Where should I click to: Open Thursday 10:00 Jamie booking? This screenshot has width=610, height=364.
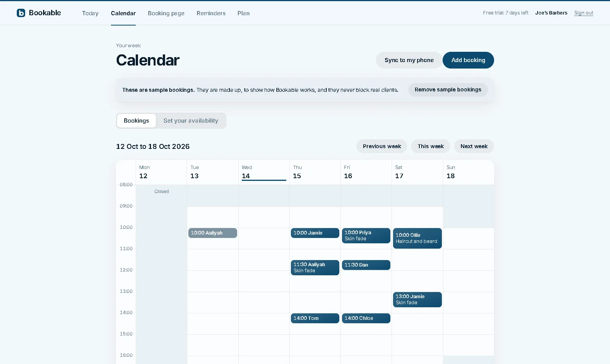coord(315,233)
